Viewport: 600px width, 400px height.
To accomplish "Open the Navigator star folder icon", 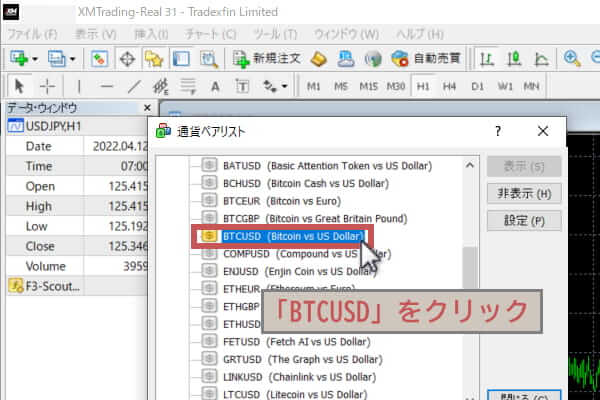I will point(154,59).
